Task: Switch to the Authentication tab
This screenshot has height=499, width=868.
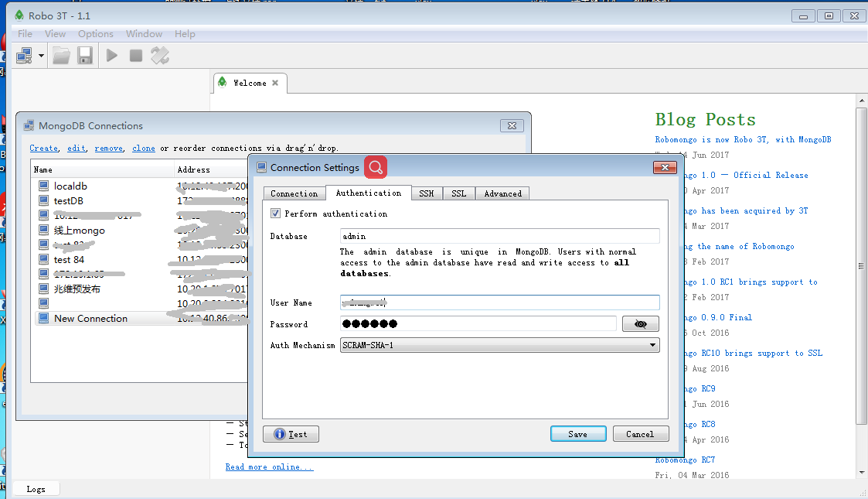Action: pyautogui.click(x=368, y=193)
